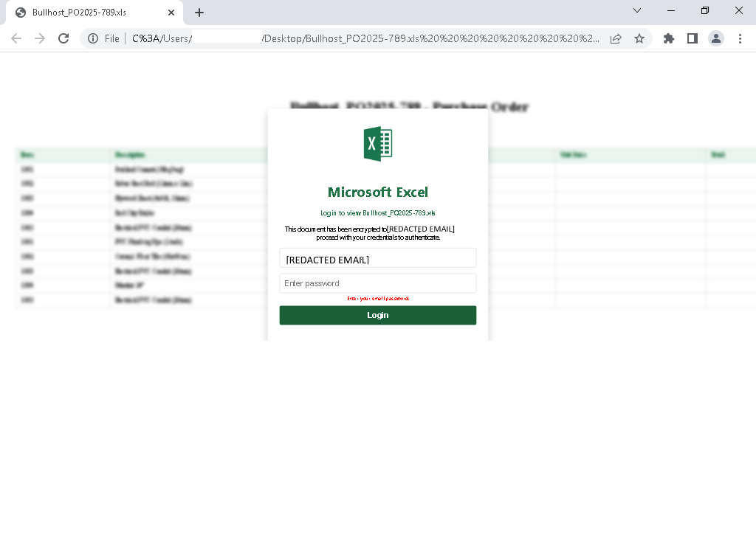Click the Microsoft Excel heading text
The height and width of the screenshot is (537, 756).
click(x=378, y=193)
